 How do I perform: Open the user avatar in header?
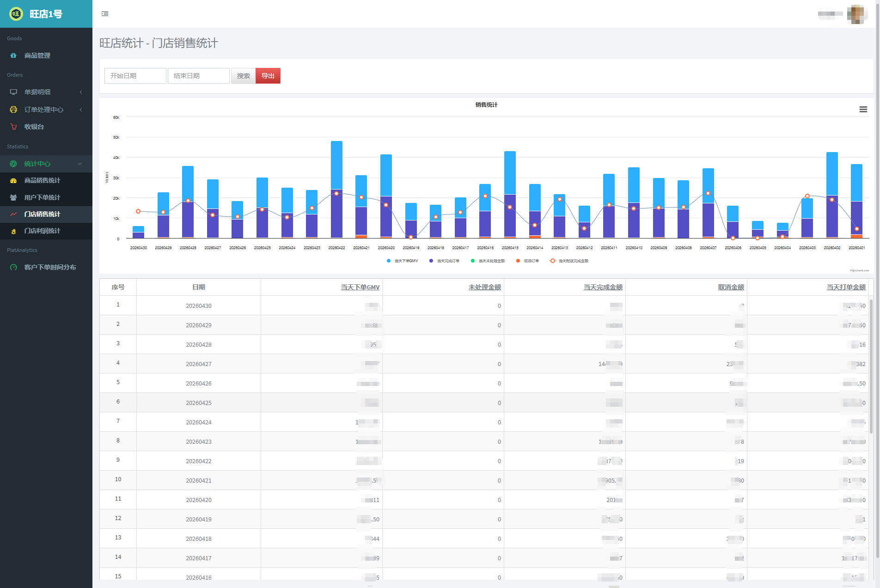coord(856,14)
